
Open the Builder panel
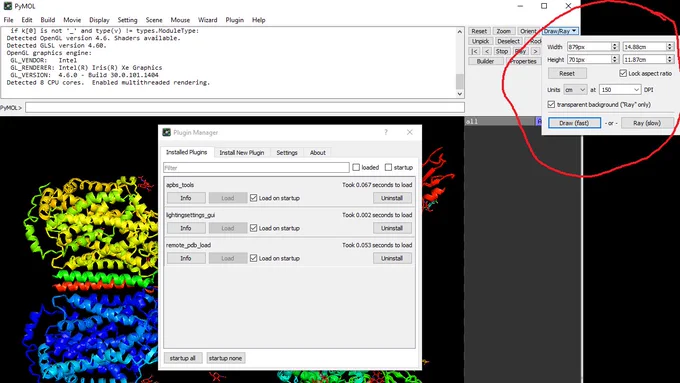(485, 61)
